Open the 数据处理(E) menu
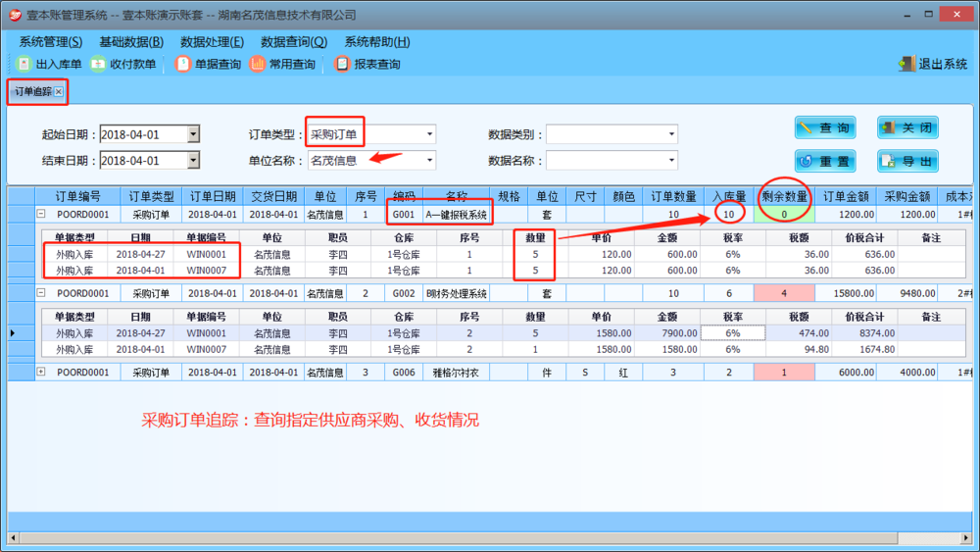The width and height of the screenshot is (980, 552). [x=212, y=42]
